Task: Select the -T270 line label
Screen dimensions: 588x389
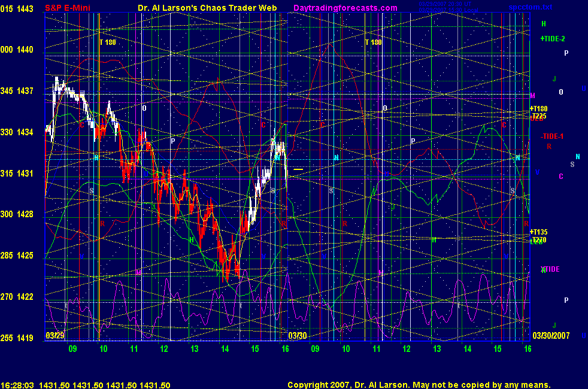Action: pos(538,239)
